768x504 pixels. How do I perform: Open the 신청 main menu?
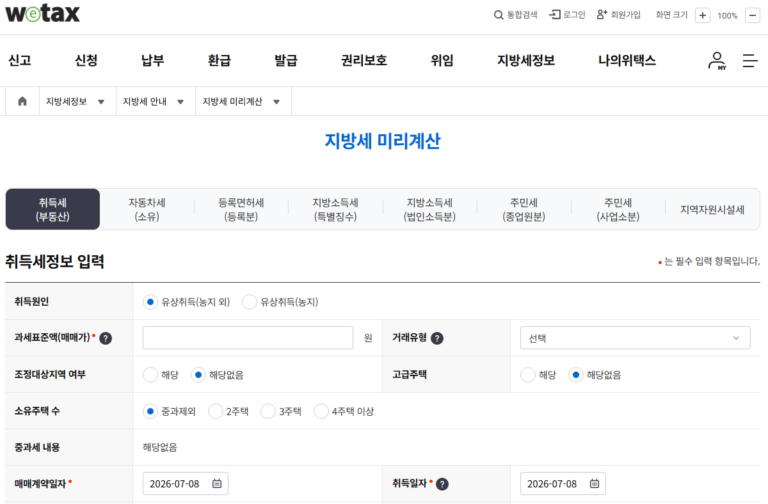pyautogui.click(x=86, y=61)
